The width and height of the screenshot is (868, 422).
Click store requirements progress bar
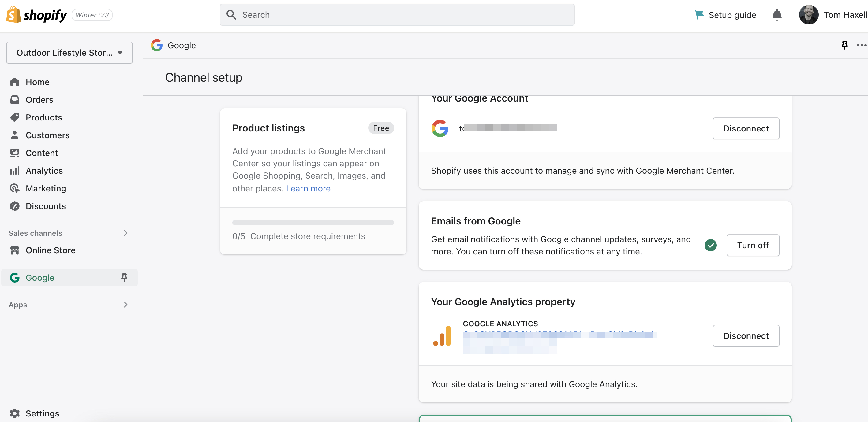pyautogui.click(x=313, y=223)
